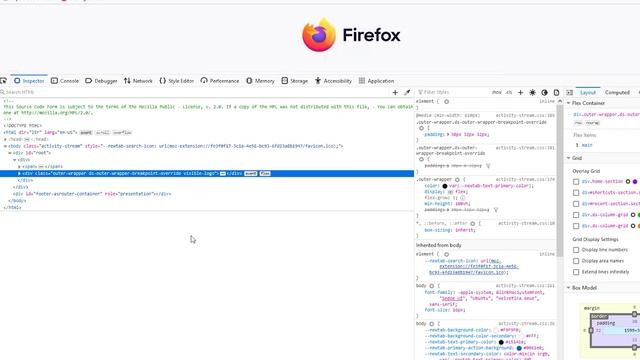Image resolution: width=640 pixels, height=360 pixels.
Task: Click target icon beside the top element rule
Action: 447,102
